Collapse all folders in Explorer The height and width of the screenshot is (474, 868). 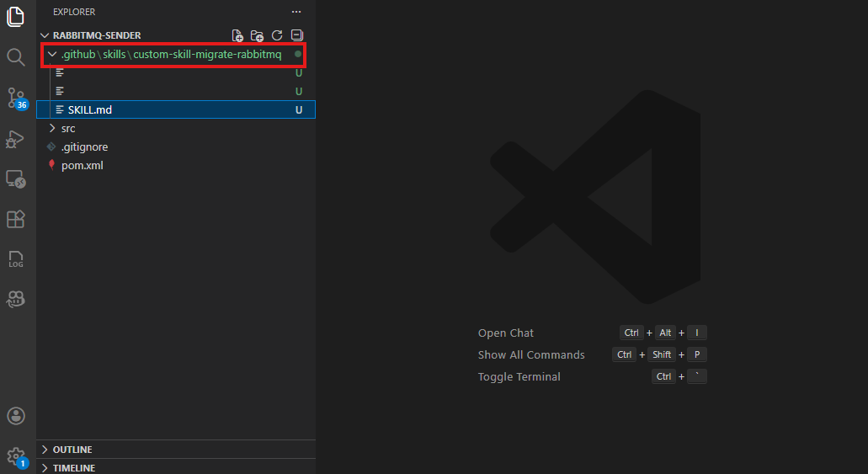296,35
